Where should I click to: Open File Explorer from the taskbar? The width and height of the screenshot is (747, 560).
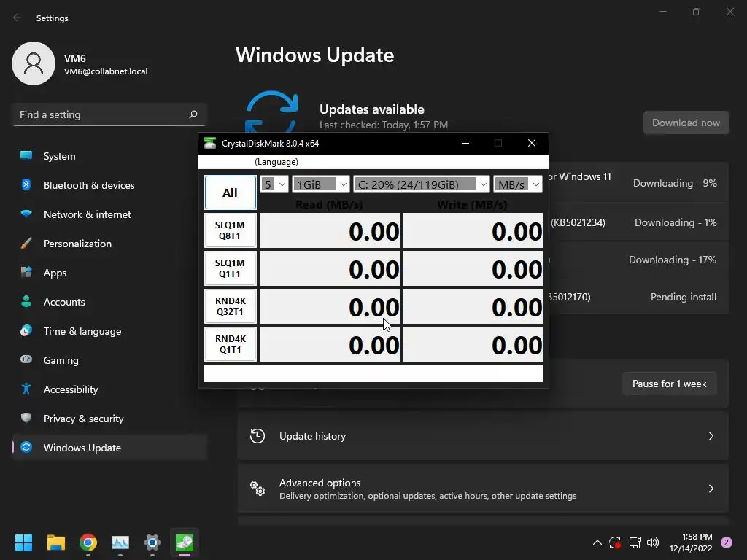pyautogui.click(x=55, y=542)
